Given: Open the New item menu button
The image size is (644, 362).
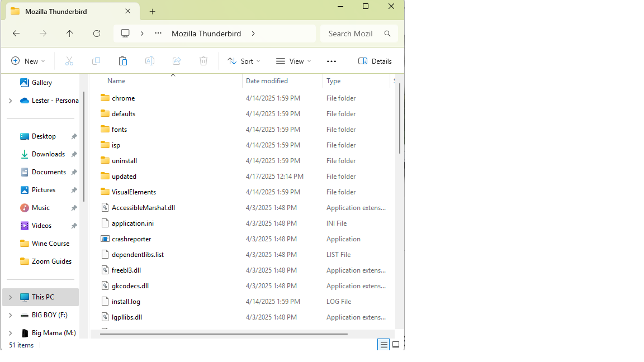Looking at the screenshot, I should coord(28,61).
